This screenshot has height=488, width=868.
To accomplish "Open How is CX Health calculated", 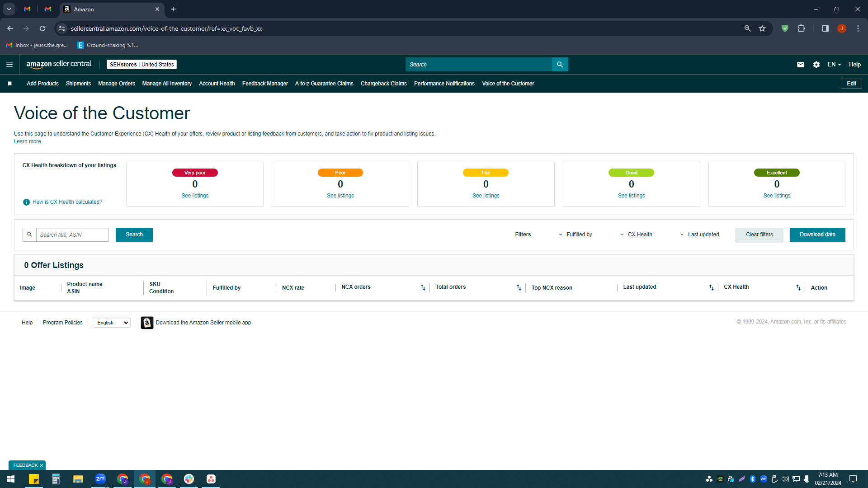I will click(67, 202).
